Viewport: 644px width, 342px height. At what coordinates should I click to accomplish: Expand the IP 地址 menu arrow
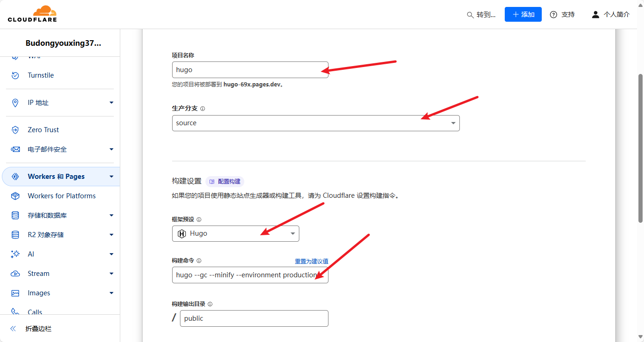coord(111,103)
